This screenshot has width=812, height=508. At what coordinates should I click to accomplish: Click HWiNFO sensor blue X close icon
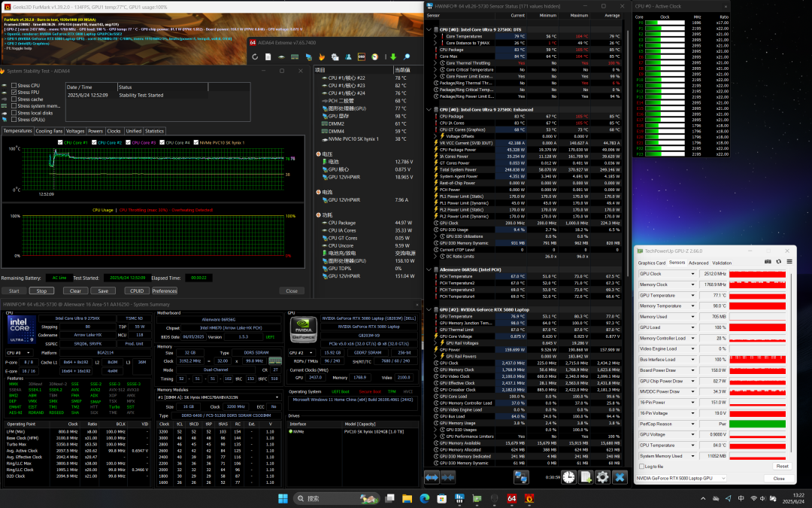620,477
